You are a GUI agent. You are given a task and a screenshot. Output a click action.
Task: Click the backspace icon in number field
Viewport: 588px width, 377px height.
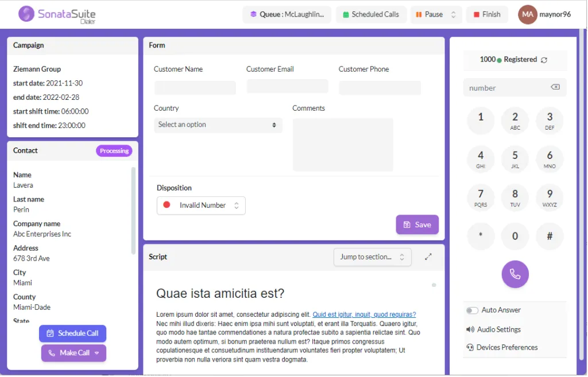tap(555, 87)
